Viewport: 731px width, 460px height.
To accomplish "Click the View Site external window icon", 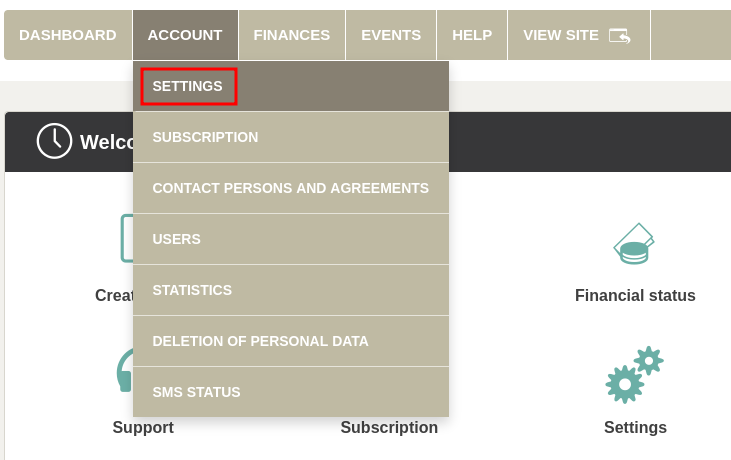I will coord(619,35).
